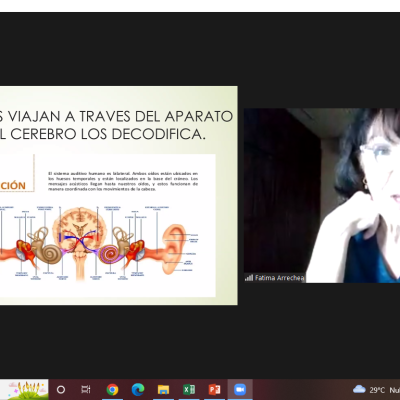The width and height of the screenshot is (400, 400).
Task: Click the Cortana circle icon
Action: pos(61,389)
